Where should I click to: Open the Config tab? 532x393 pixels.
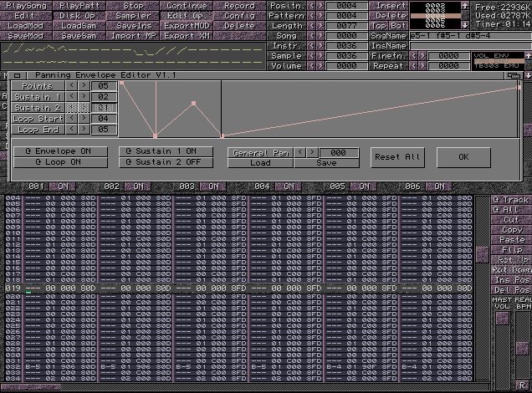pos(239,16)
